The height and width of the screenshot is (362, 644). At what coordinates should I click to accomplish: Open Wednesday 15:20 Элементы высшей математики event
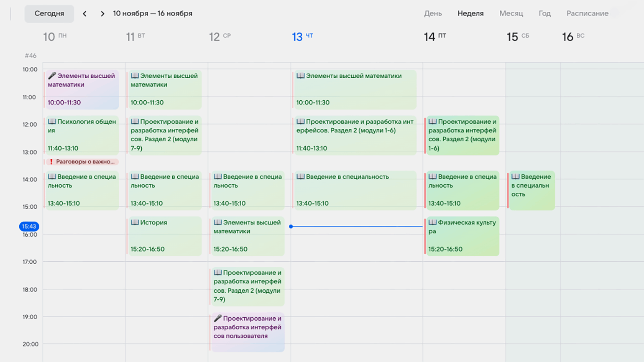click(x=248, y=236)
